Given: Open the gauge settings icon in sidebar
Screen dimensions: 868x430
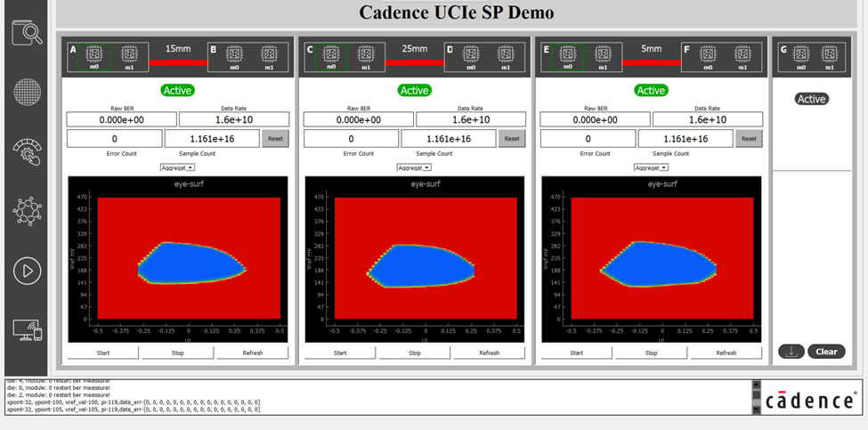Looking at the screenshot, I should coord(27,151).
